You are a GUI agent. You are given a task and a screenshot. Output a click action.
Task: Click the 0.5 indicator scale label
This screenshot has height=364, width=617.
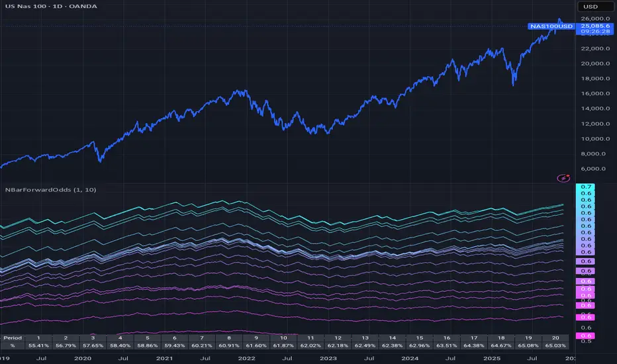[x=586, y=341]
